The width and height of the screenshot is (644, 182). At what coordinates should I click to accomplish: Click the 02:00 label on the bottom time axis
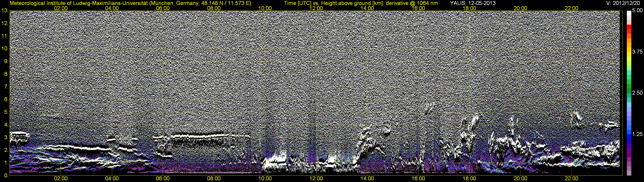pos(61,179)
